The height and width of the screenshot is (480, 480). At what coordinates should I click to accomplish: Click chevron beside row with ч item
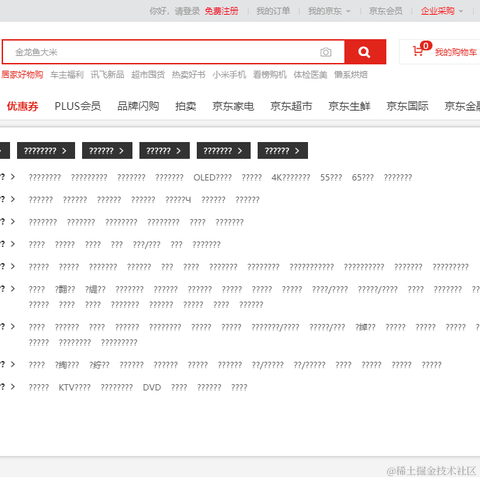click(13, 199)
